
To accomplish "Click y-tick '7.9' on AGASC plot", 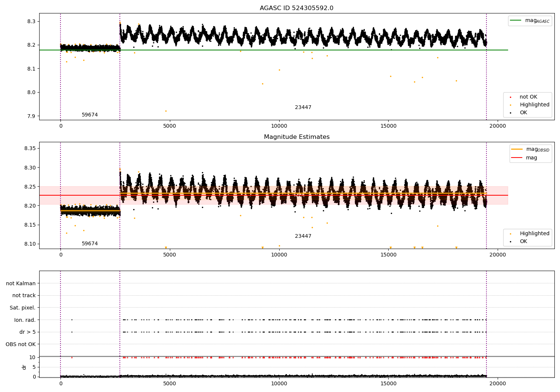I will coord(31,116).
